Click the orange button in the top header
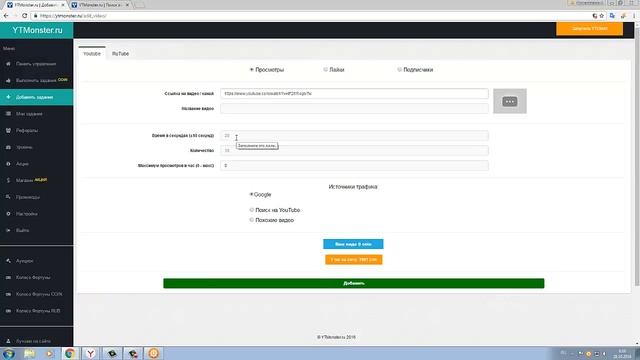This screenshot has width=640, height=360. point(589,29)
